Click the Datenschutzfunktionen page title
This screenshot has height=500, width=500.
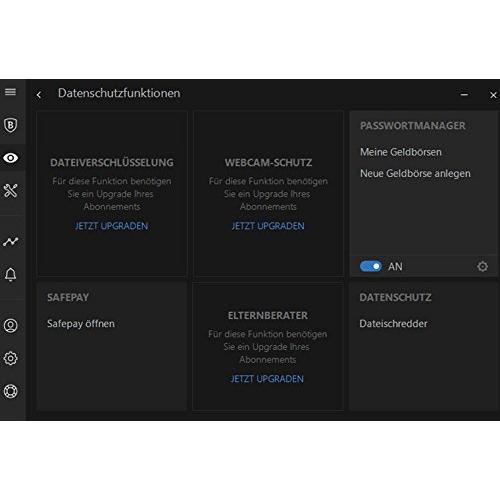click(x=119, y=93)
